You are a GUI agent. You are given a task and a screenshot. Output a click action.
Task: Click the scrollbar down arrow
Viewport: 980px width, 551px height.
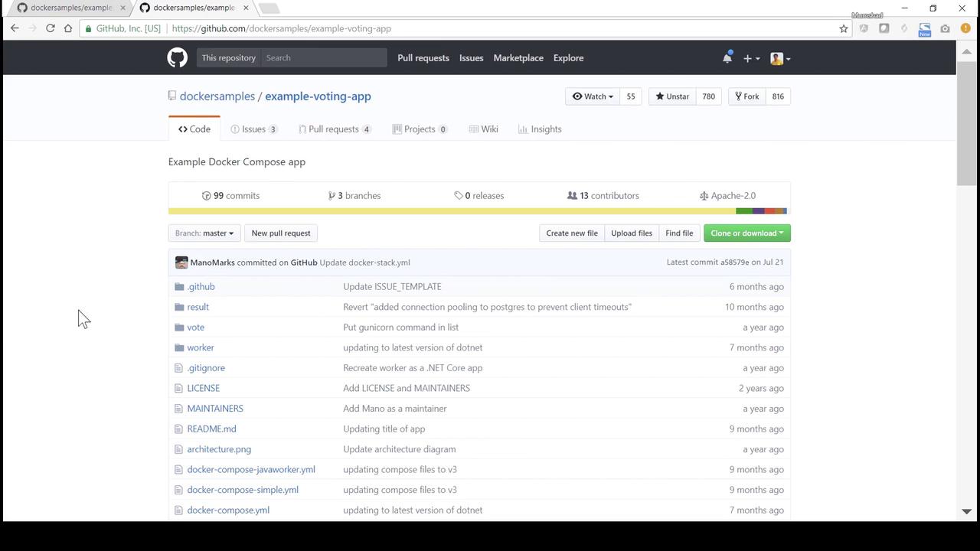pyautogui.click(x=966, y=511)
